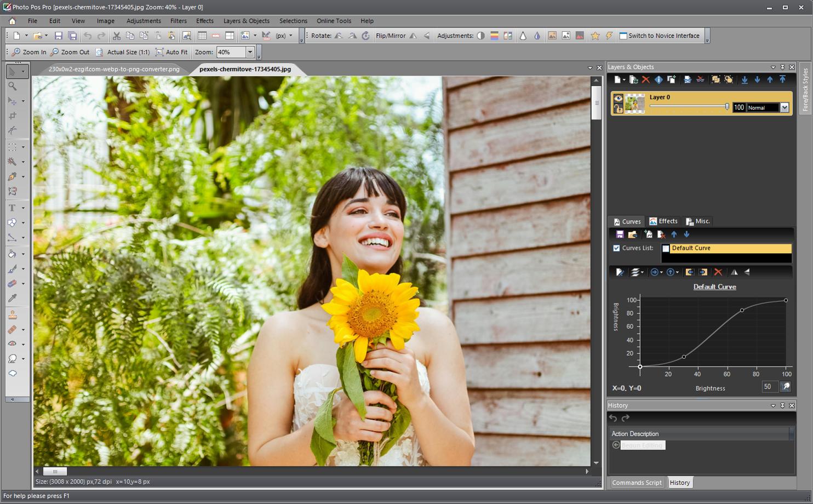Viewport: 813px width, 504px height.
Task: Create a new layer in Layers & Objects
Action: click(x=617, y=79)
